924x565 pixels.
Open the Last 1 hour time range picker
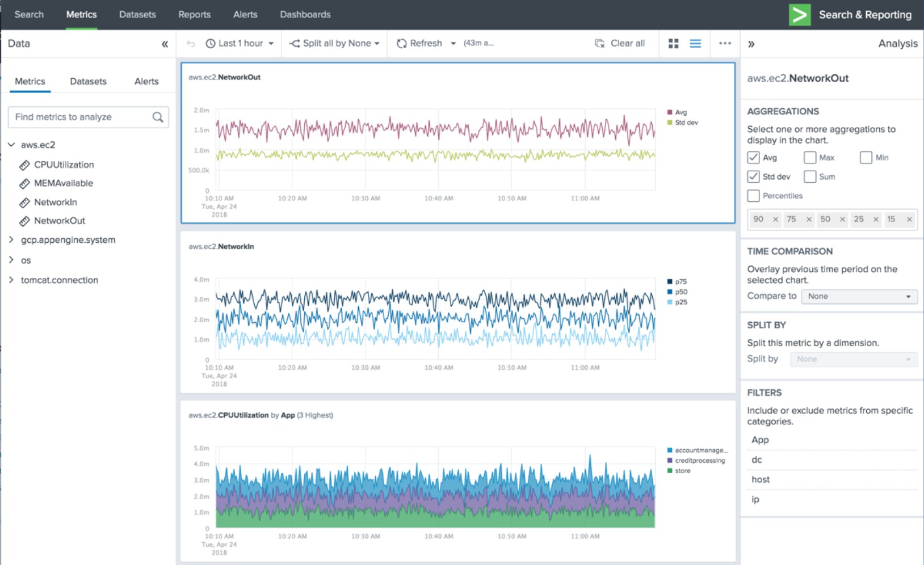pos(239,43)
